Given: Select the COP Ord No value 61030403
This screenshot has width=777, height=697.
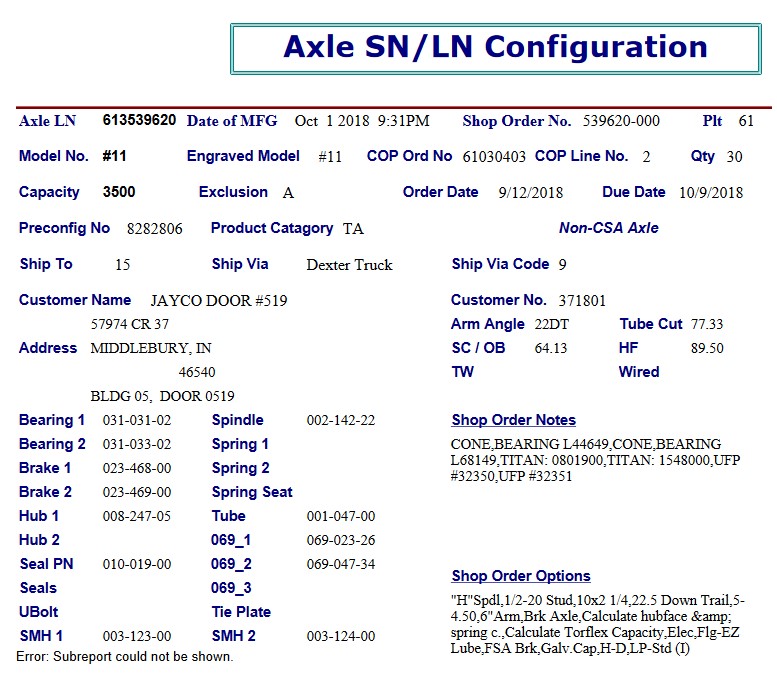Looking at the screenshot, I should tap(494, 157).
